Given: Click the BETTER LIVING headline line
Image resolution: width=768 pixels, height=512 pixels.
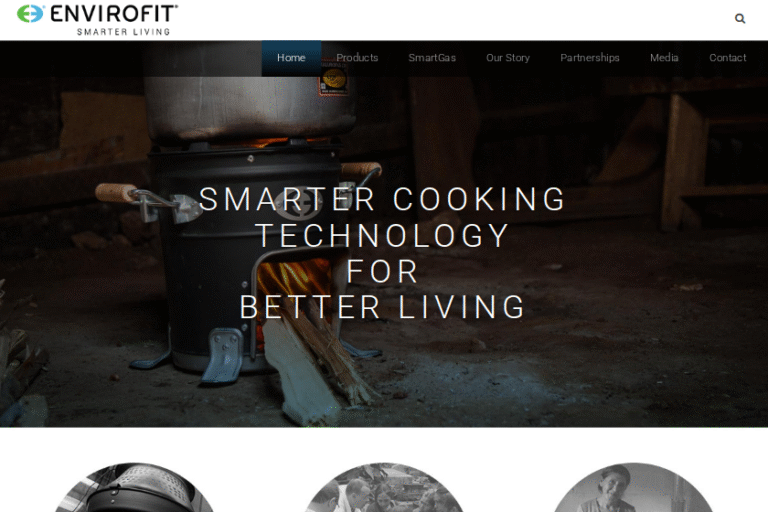Looking at the screenshot, I should click(382, 307).
